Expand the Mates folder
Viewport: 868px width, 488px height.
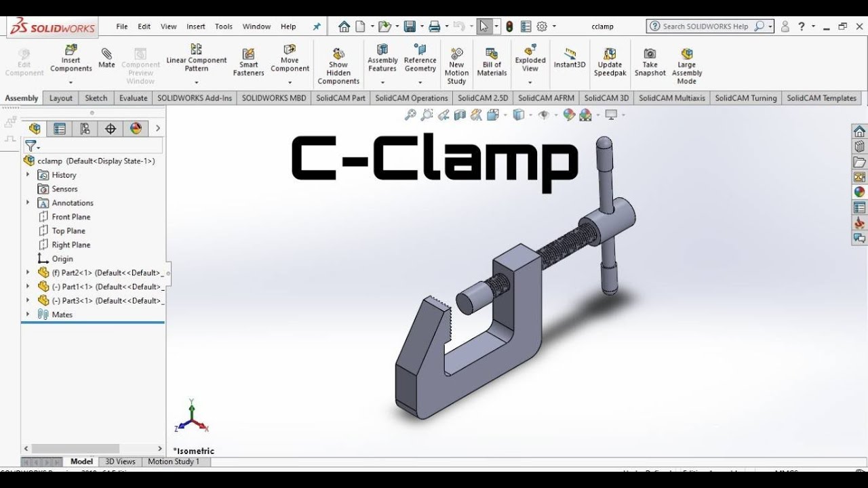[x=28, y=314]
